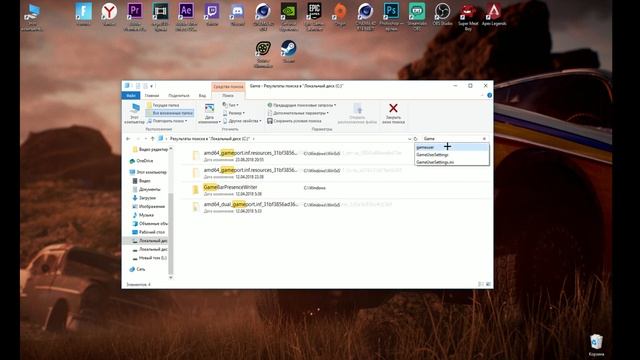Switch to the View ribbon tab

click(x=202, y=96)
